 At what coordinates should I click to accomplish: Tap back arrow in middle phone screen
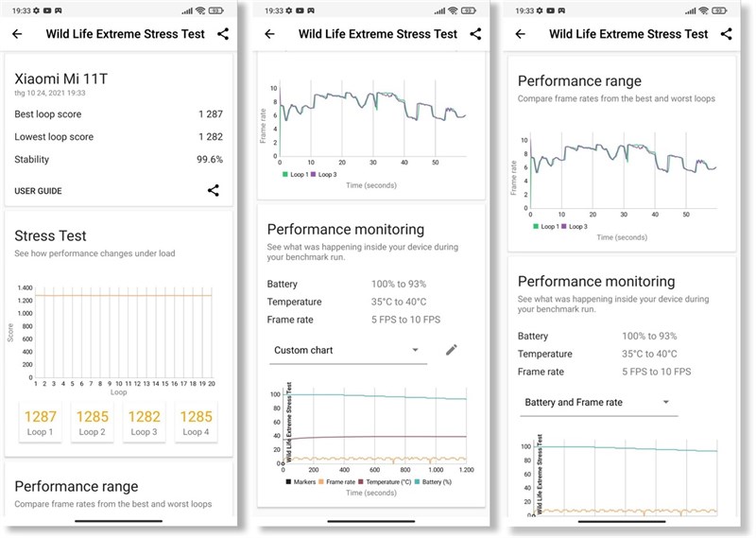pyautogui.click(x=269, y=34)
